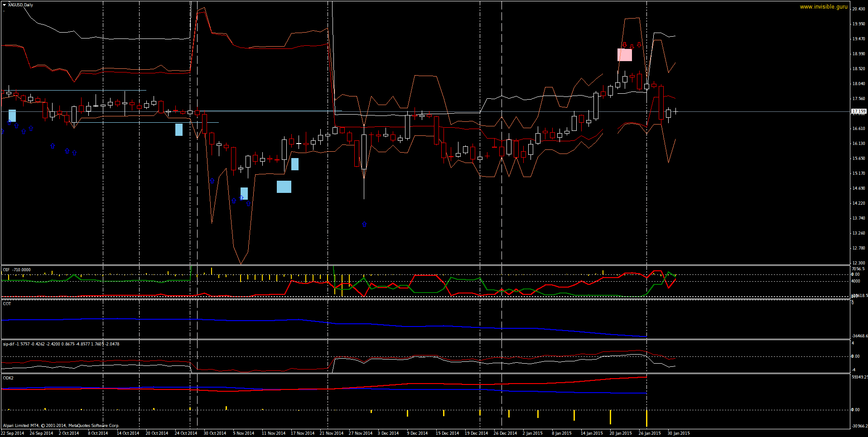The image size is (868, 437).
Task: Click the 5 Nov 2014 date label
Action: (x=244, y=433)
